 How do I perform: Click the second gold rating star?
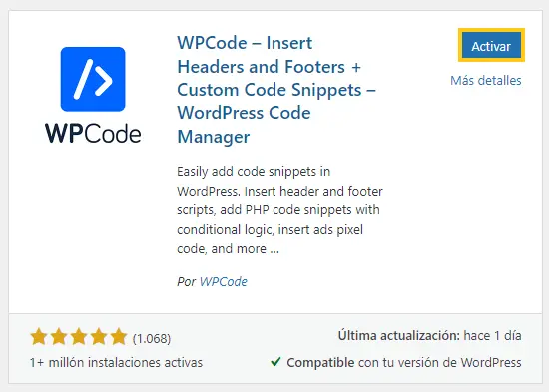tap(59, 337)
